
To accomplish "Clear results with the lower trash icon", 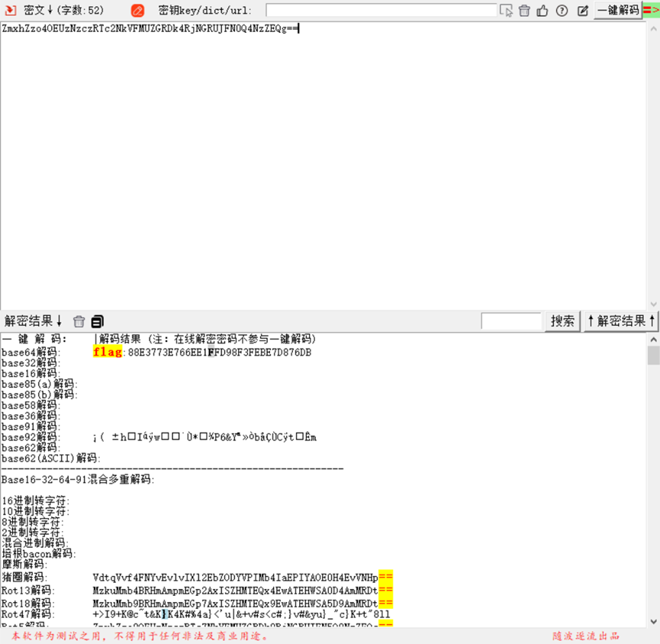I will [79, 321].
